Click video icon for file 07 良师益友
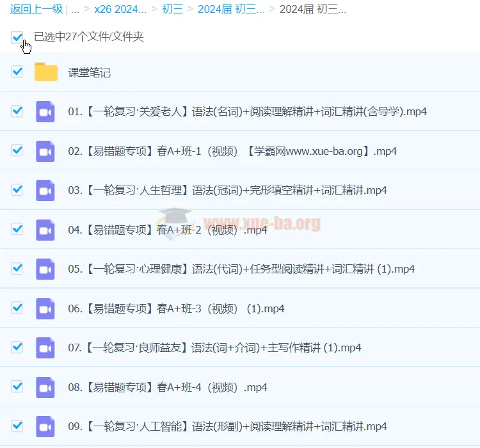This screenshot has width=480, height=448. pyautogui.click(x=45, y=348)
